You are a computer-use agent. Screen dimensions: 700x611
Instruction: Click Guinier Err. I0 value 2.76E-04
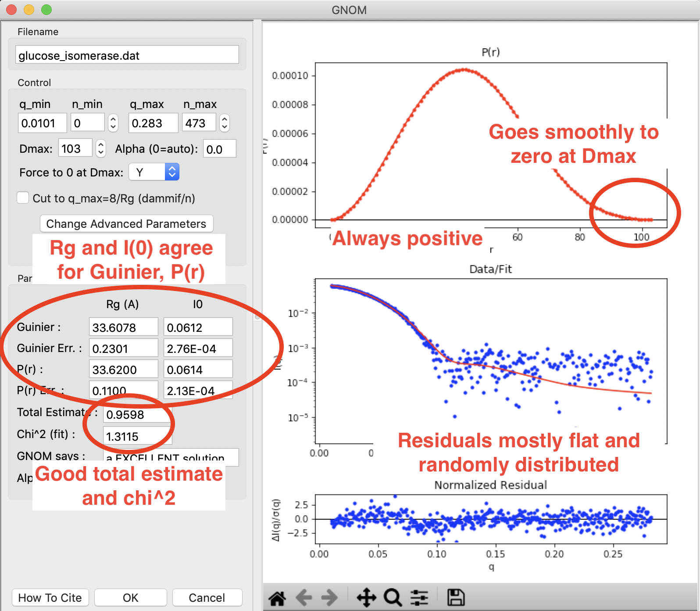point(198,349)
